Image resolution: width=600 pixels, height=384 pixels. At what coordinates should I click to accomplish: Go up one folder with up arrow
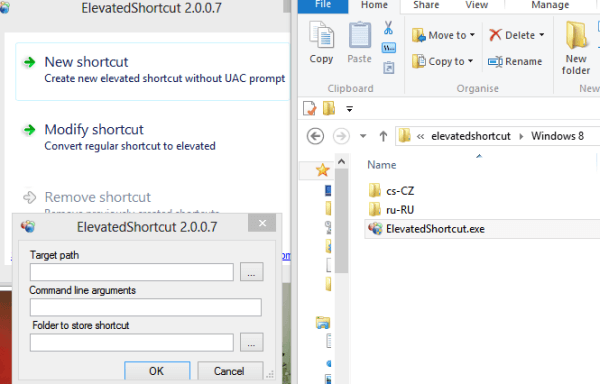tap(383, 136)
